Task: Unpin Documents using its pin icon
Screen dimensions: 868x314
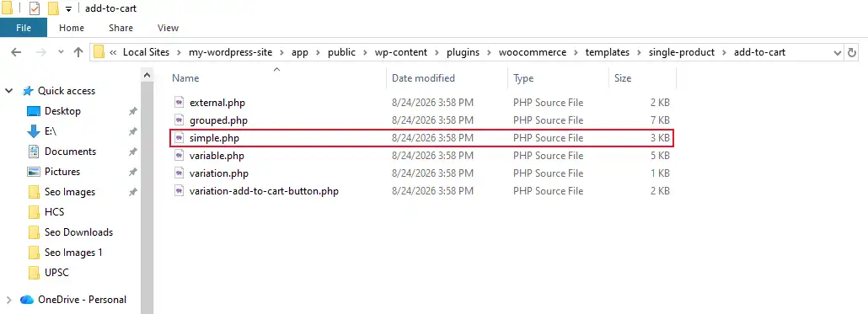Action: pos(132,152)
